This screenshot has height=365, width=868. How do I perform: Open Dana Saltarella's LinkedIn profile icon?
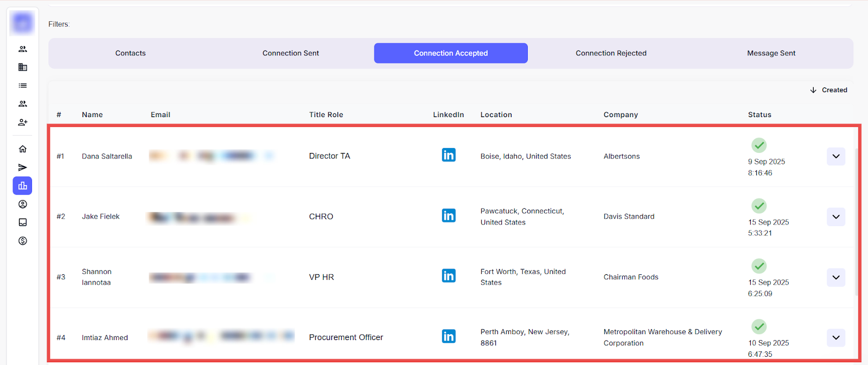(x=449, y=156)
